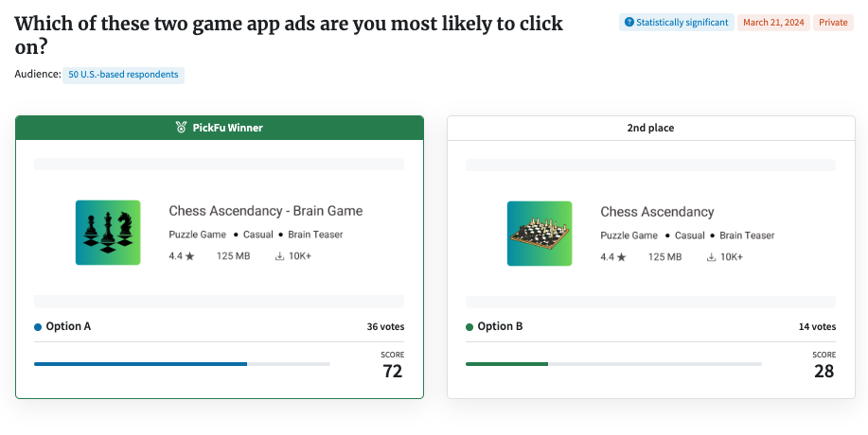Click the Statistically significant question mark icon
The image size is (868, 435).
629,22
